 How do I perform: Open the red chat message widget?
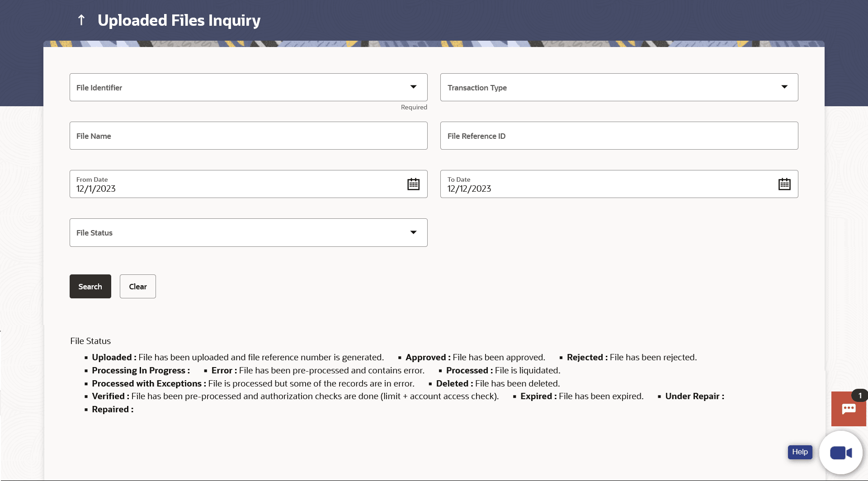click(848, 410)
